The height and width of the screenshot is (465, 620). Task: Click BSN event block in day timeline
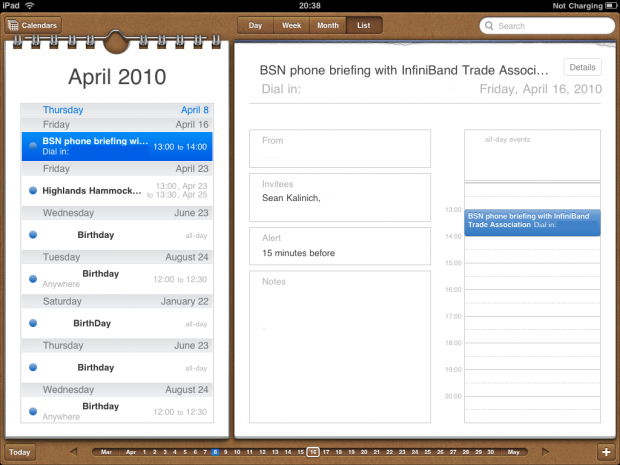pos(532,223)
